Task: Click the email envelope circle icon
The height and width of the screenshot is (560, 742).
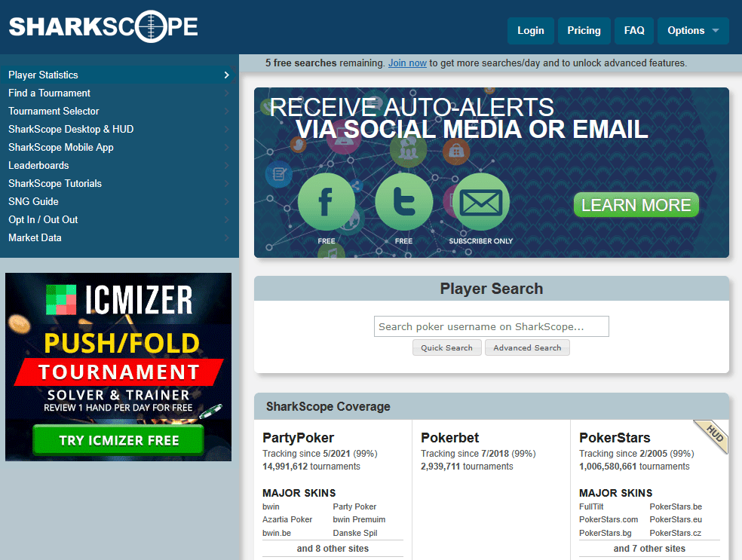Action: 481,202
